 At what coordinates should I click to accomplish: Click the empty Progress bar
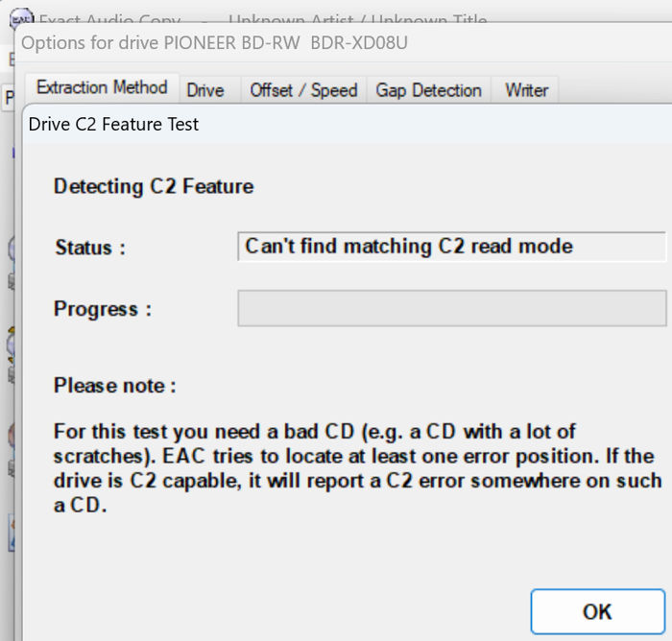[x=452, y=308]
